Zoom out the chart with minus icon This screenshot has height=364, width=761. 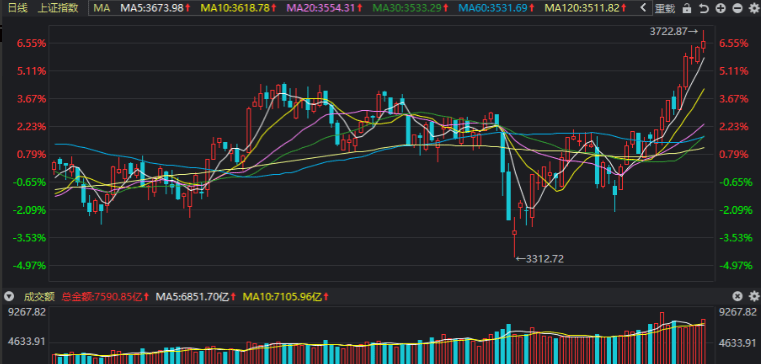(x=737, y=8)
